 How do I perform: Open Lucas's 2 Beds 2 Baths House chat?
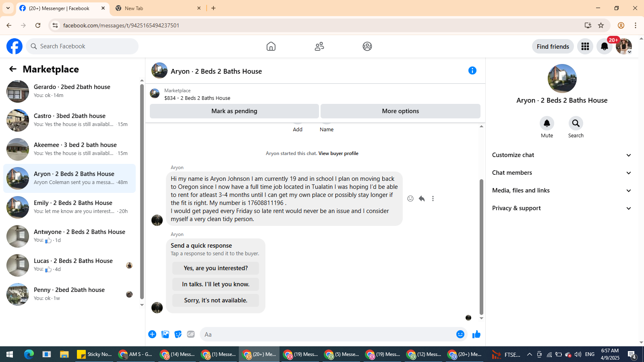coord(70,265)
